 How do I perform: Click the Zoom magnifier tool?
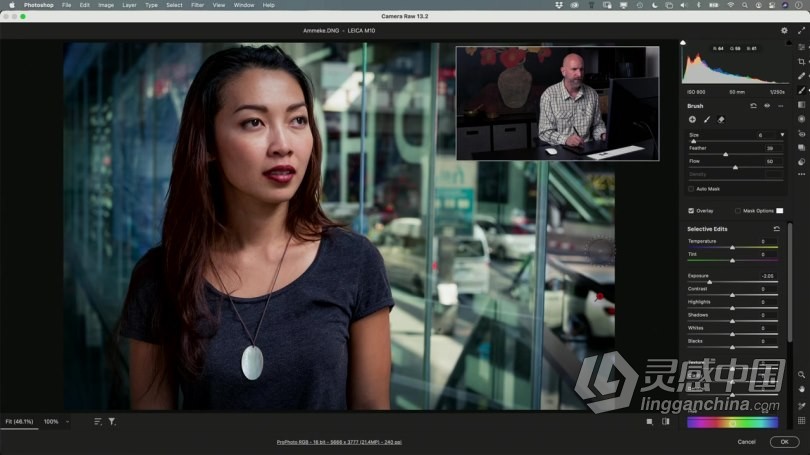(801, 374)
